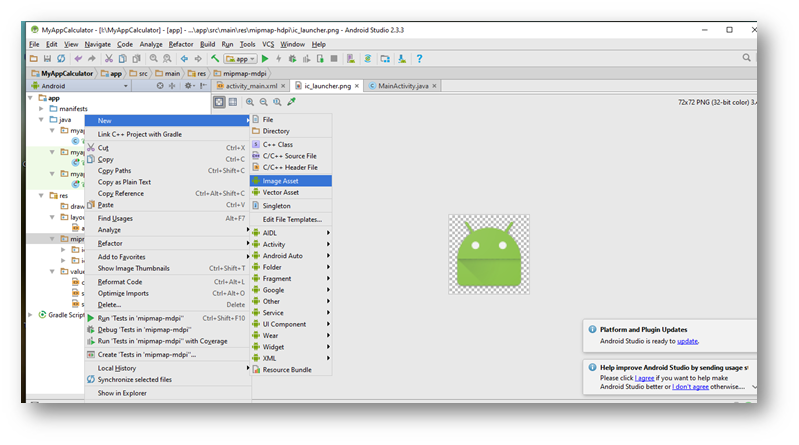Click the Paste toolbar icon
Screen dimensions: 799x445
click(x=136, y=59)
